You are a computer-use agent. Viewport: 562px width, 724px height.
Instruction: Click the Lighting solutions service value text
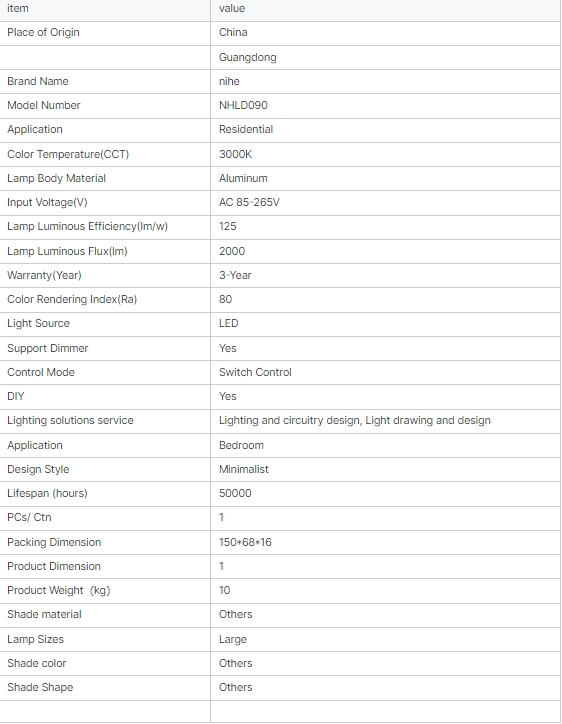(355, 421)
